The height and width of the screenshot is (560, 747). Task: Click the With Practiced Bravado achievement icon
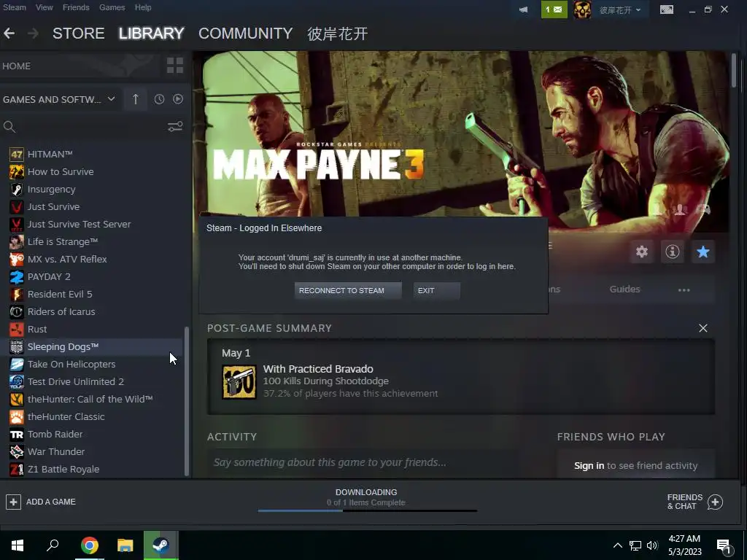click(239, 381)
